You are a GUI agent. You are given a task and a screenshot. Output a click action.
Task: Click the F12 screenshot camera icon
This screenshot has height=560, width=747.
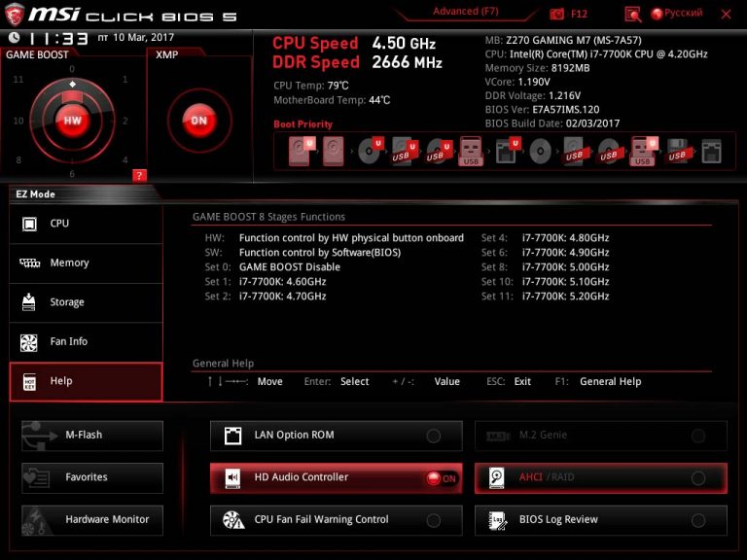(556, 15)
